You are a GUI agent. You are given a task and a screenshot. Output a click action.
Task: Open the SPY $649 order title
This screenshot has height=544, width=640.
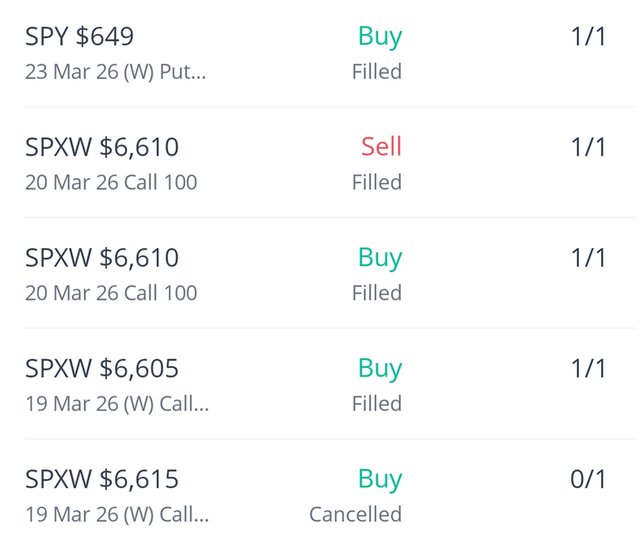coord(79,37)
